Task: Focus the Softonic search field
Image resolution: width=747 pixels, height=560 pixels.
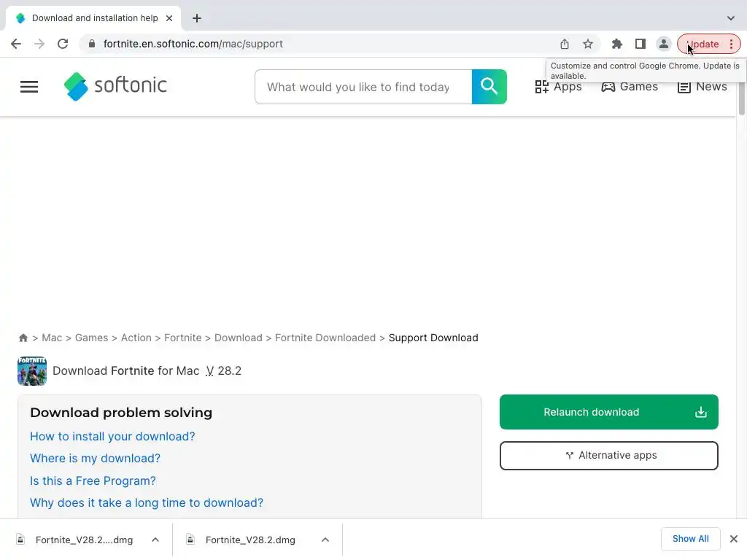Action: (363, 87)
